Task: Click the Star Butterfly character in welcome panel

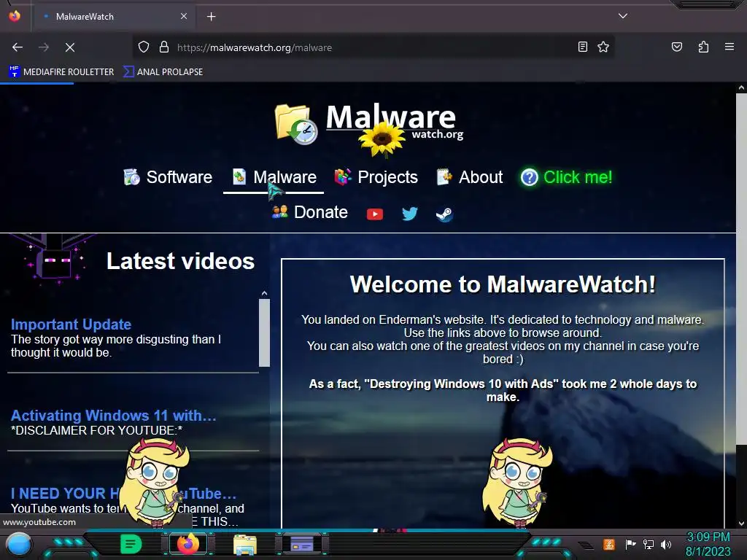Action: click(x=517, y=481)
